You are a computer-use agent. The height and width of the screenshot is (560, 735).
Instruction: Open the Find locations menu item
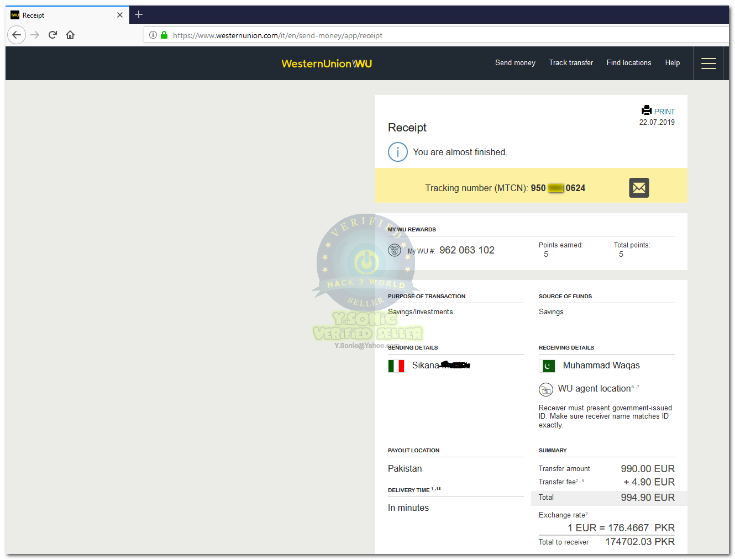[x=629, y=62]
